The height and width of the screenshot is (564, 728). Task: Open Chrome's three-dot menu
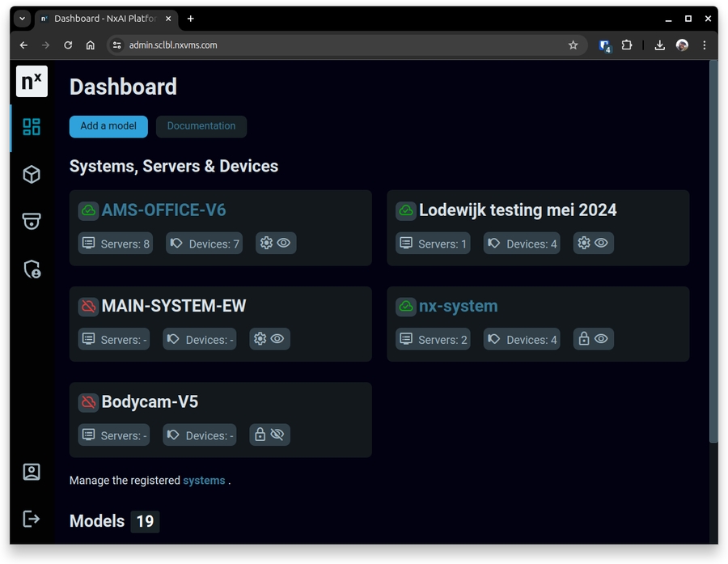click(704, 45)
